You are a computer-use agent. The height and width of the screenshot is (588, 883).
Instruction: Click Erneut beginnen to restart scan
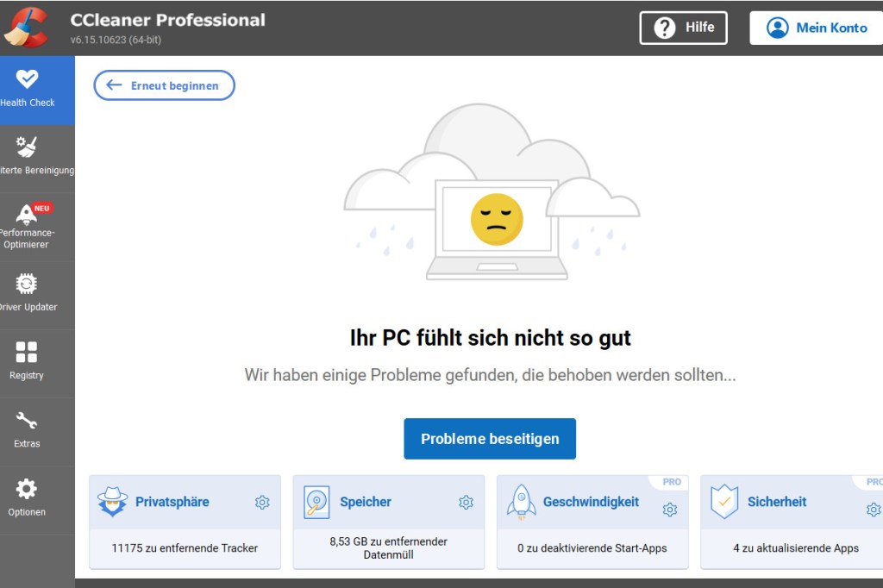pyautogui.click(x=164, y=85)
